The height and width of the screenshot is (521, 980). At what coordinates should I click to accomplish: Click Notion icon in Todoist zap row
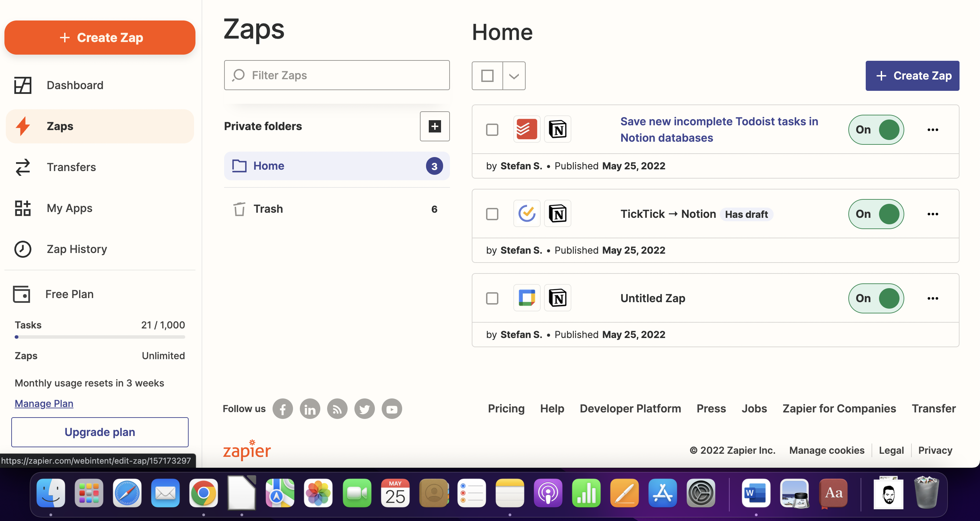(x=557, y=129)
